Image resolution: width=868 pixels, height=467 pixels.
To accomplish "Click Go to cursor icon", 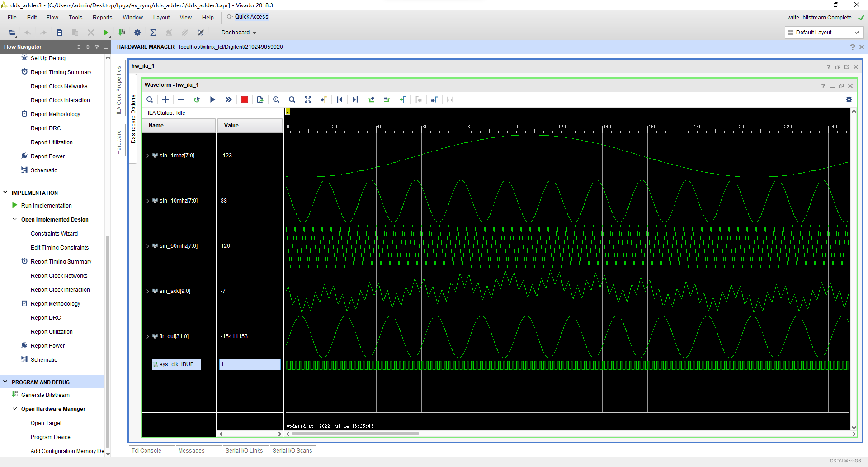I will pos(324,99).
